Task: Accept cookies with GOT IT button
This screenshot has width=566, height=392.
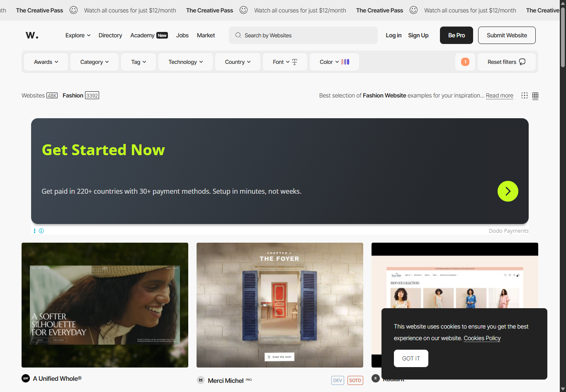Action: (411, 358)
